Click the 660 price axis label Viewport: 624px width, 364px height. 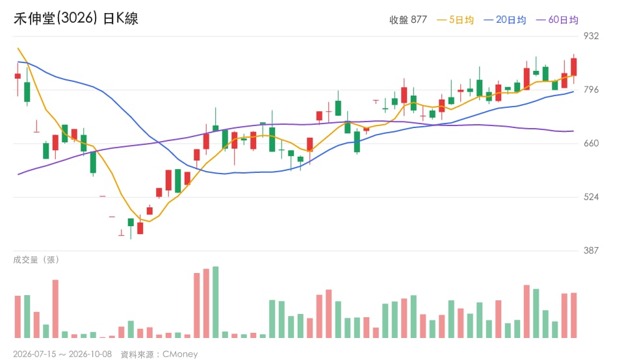pos(591,143)
